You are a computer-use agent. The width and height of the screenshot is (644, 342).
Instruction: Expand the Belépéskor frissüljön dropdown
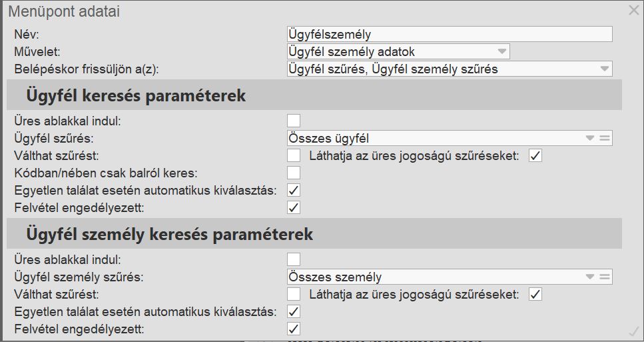click(604, 69)
